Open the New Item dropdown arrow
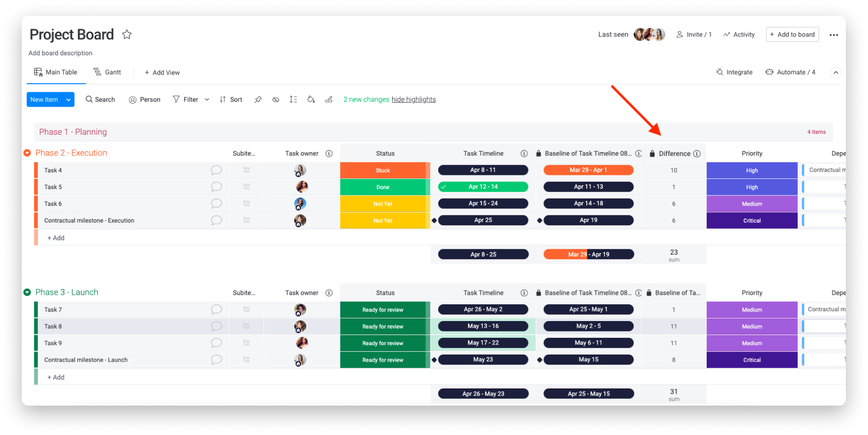This screenshot has width=868, height=435. pos(68,99)
